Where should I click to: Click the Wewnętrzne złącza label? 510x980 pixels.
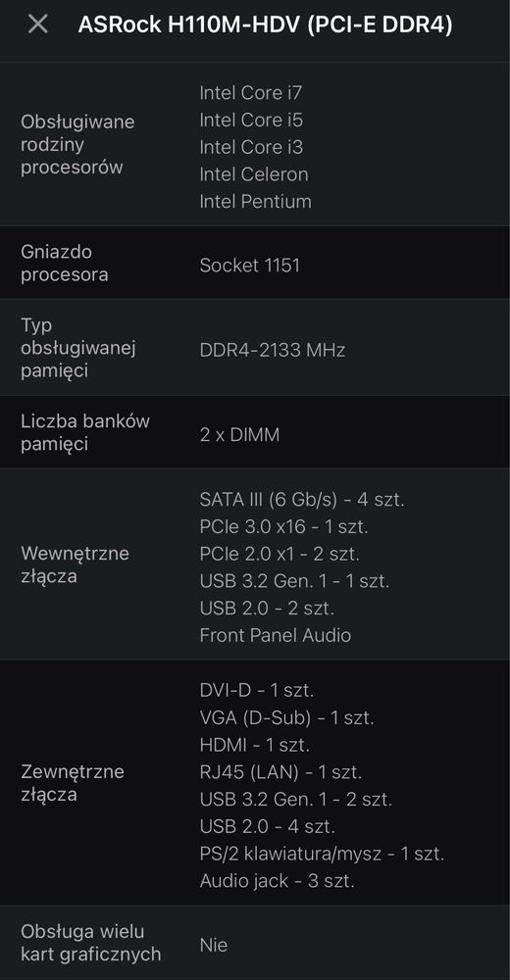tap(76, 564)
